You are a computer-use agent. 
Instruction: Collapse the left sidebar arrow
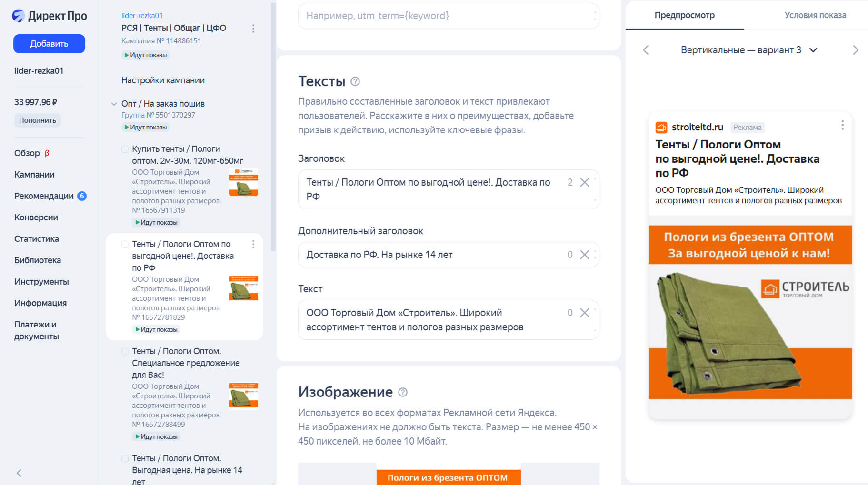coord(19,473)
